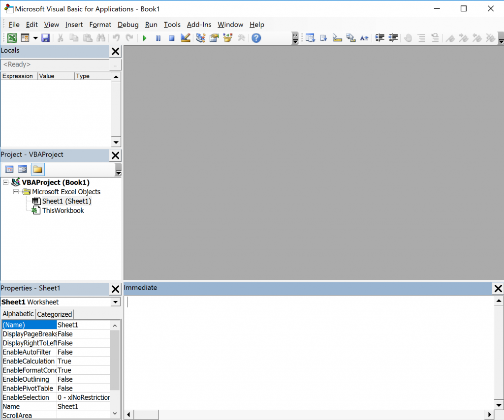Collapse the VBAProject (Book1) tree node
Image resolution: width=504 pixels, height=420 pixels.
click(5, 182)
